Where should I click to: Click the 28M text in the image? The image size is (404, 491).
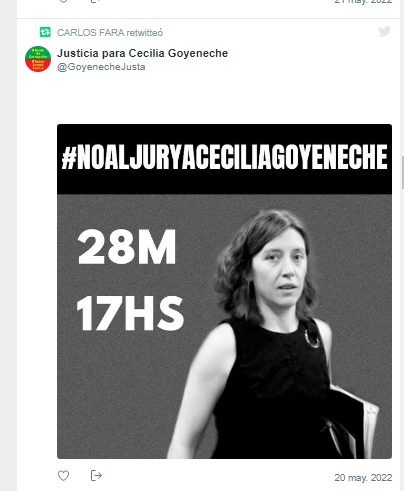click(127, 247)
